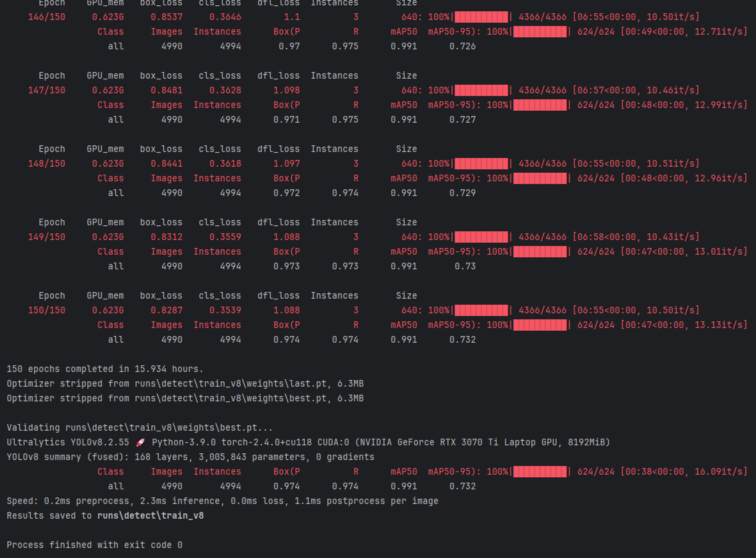The image size is (756, 558).
Task: Click the Box(P value 0.972
Action: coord(287,193)
